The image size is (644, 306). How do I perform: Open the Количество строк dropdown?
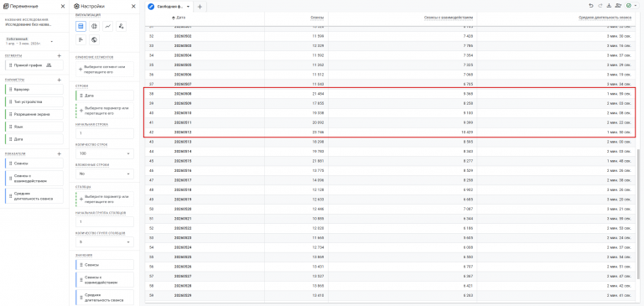(x=104, y=153)
